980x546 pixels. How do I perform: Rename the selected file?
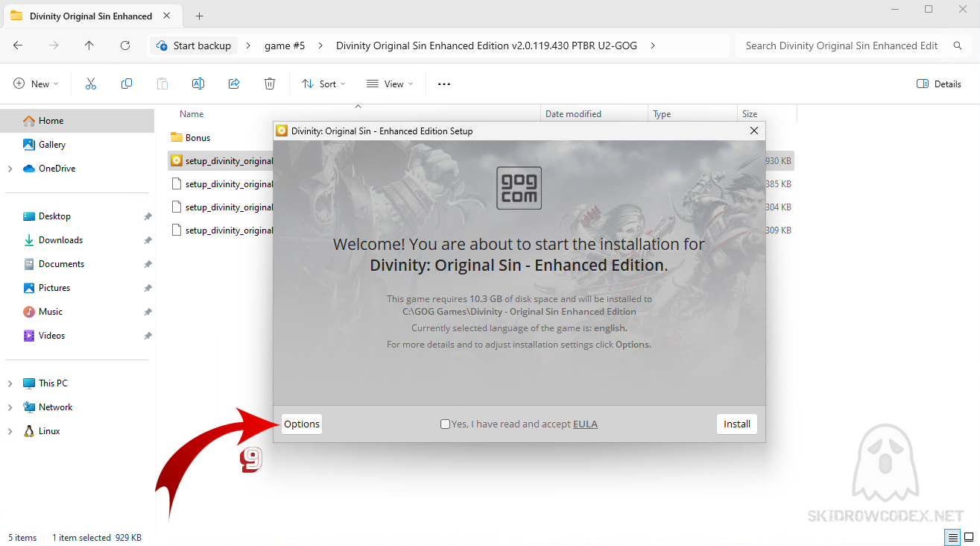[x=198, y=84]
